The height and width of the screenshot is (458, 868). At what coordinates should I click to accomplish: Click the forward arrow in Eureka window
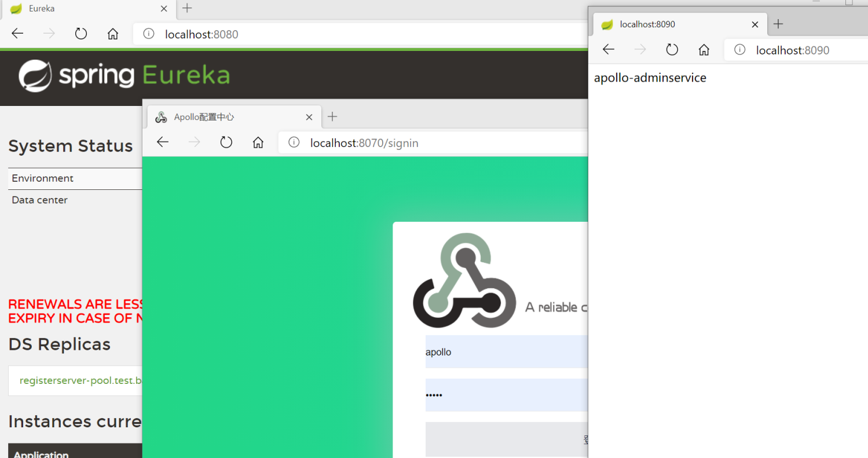click(x=49, y=34)
